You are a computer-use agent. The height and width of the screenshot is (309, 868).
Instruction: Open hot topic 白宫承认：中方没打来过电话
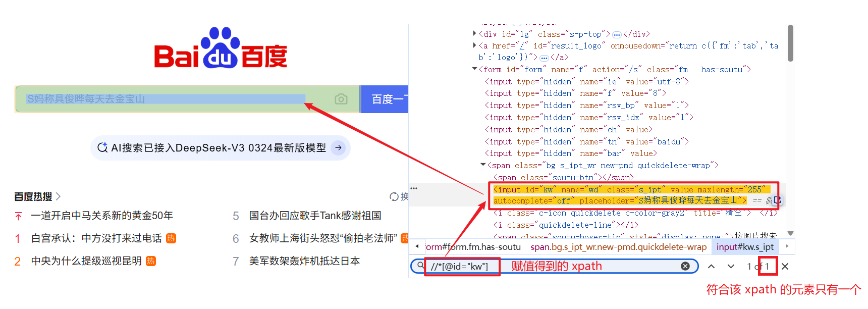(96, 238)
